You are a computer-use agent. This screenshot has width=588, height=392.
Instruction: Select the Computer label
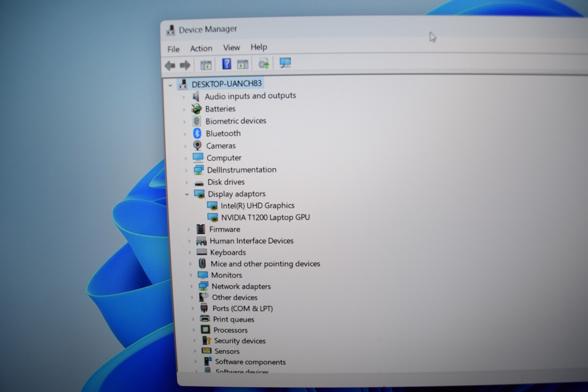224,158
